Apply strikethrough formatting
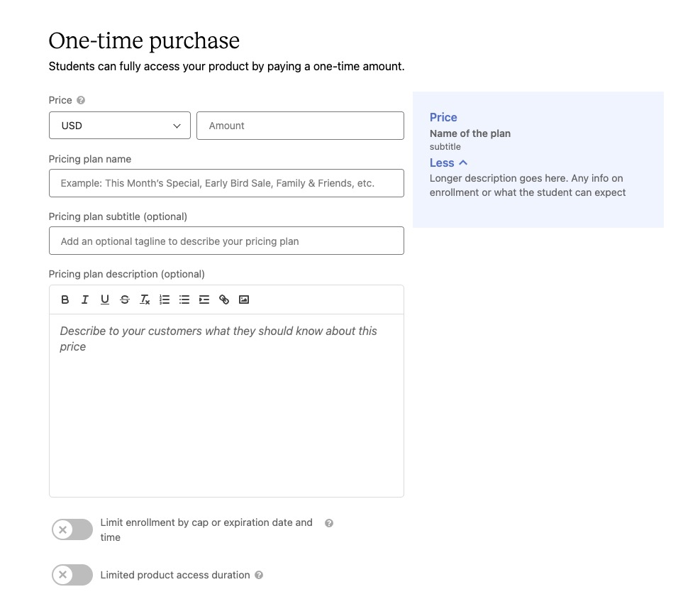The height and width of the screenshot is (604, 700). pos(125,300)
